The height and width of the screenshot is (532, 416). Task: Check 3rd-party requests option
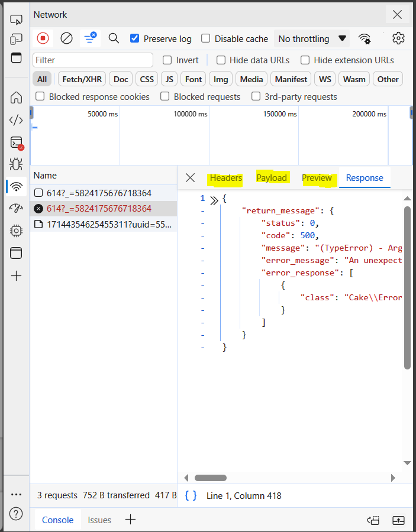256,97
